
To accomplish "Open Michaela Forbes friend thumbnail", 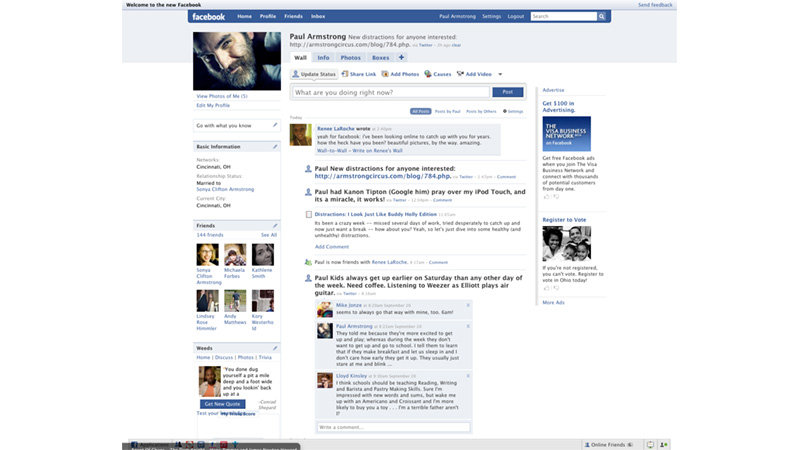I will (x=235, y=255).
